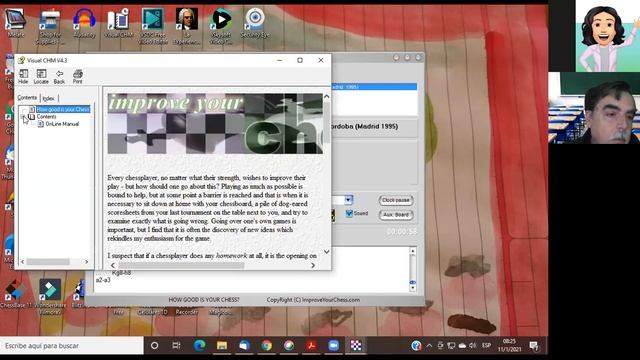Click the tree pane scroll-right arrow
Viewport: 640px width, 360px height.
pyautogui.click(x=87, y=262)
